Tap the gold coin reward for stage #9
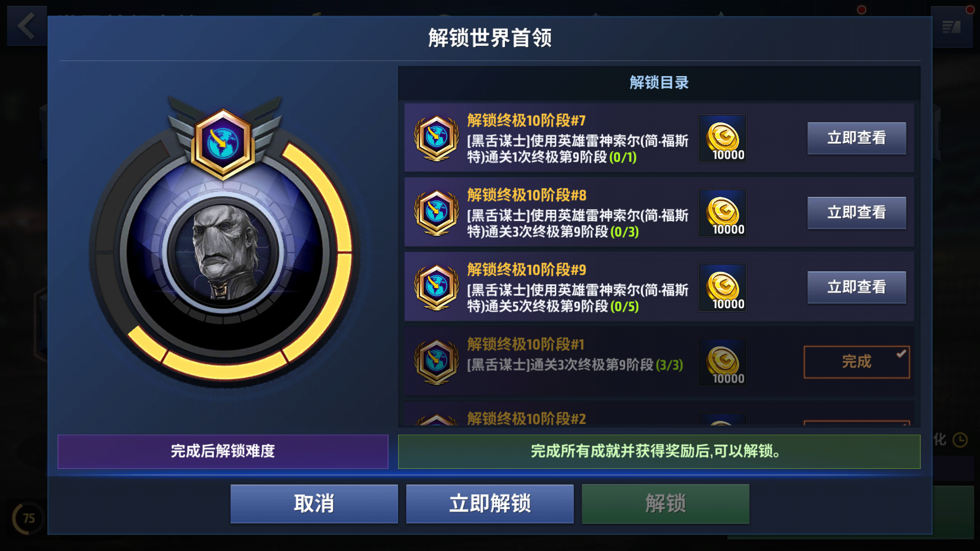The height and width of the screenshot is (551, 980). click(x=723, y=287)
